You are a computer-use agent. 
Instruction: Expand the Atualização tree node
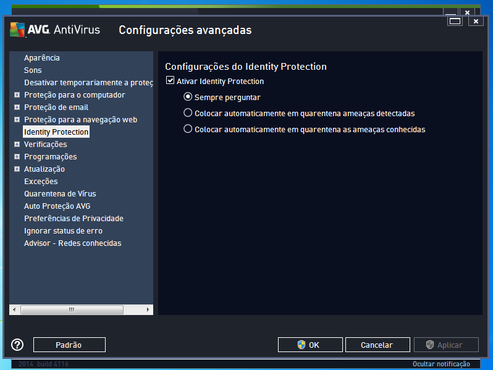(x=17, y=169)
